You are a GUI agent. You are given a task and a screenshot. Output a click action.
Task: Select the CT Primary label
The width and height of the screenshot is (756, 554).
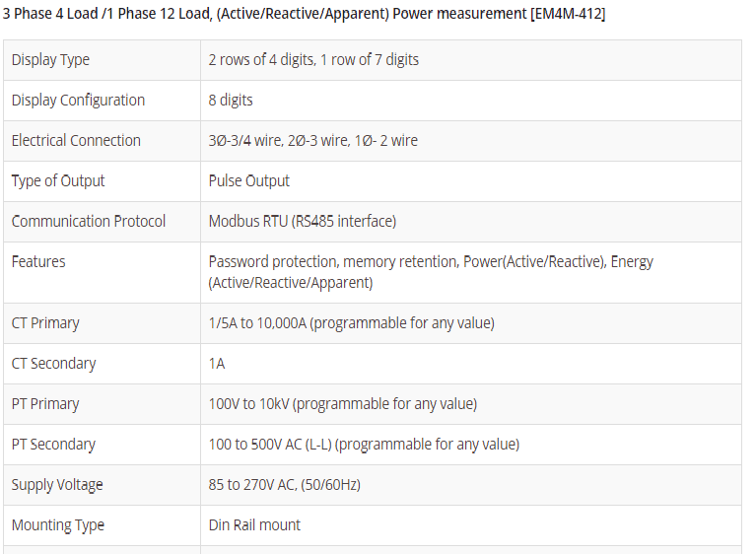click(x=45, y=323)
